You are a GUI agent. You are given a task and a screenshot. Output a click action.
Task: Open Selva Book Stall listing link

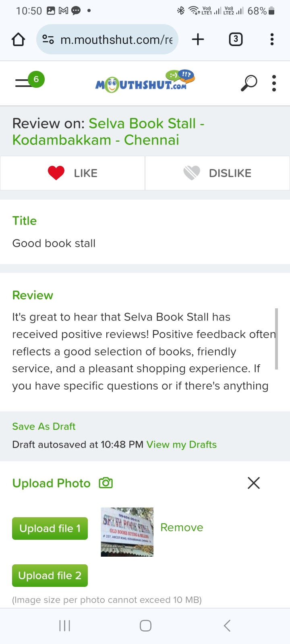tap(108, 132)
